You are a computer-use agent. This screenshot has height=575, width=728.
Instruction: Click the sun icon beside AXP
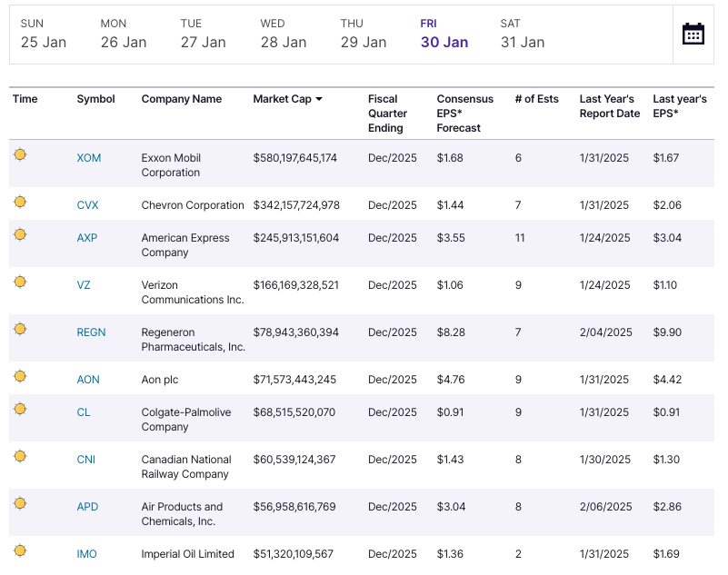point(20,235)
